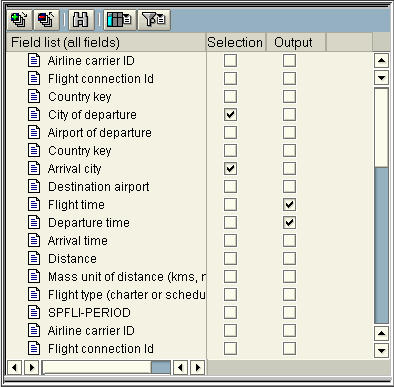This screenshot has width=394, height=387.
Task: Uncheck Selection for City of departure
Action: point(230,114)
